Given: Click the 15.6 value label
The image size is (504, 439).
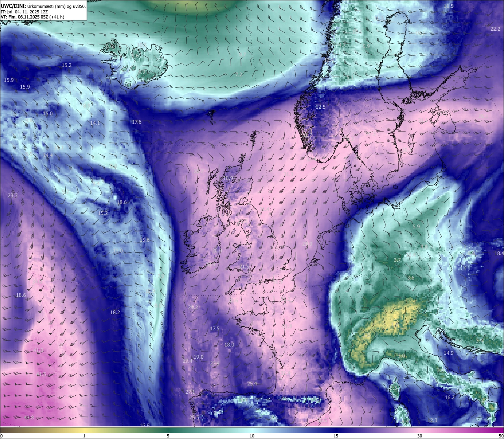Looking at the screenshot, I should pos(145,240).
